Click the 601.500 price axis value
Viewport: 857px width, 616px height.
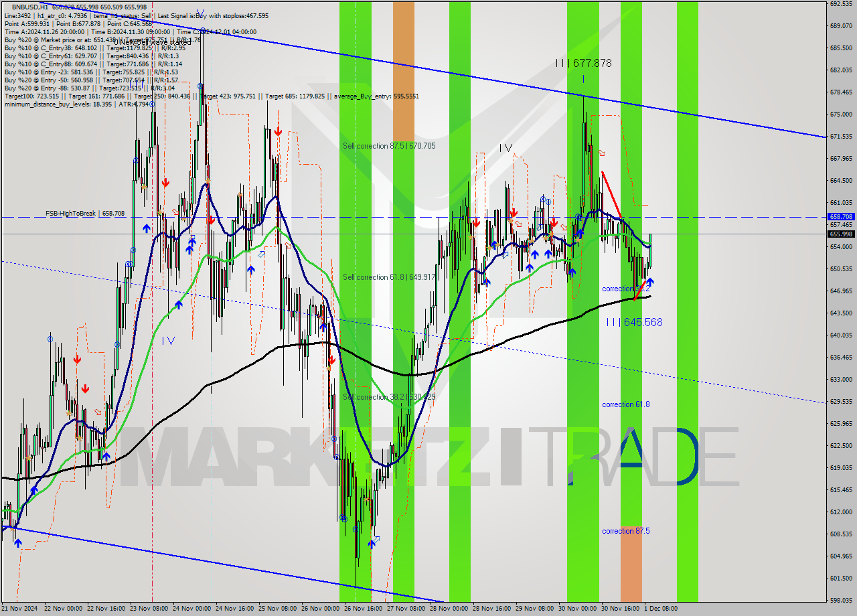coord(841,579)
